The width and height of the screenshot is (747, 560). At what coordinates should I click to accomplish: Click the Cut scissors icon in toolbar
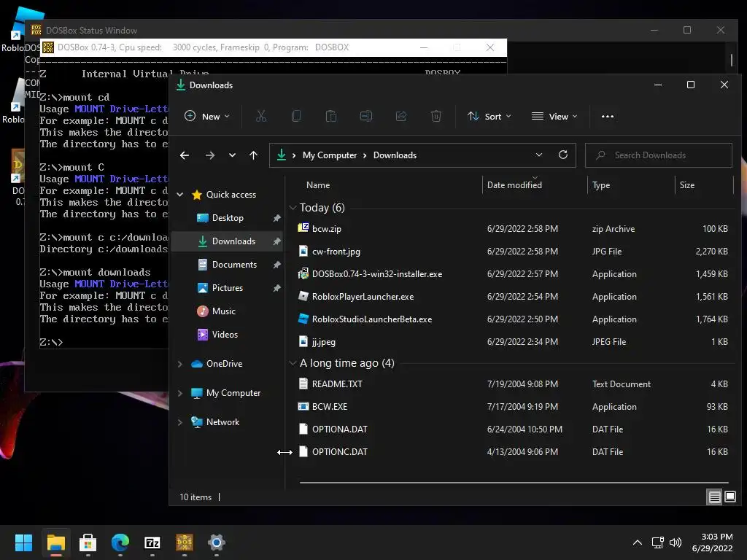[261, 116]
